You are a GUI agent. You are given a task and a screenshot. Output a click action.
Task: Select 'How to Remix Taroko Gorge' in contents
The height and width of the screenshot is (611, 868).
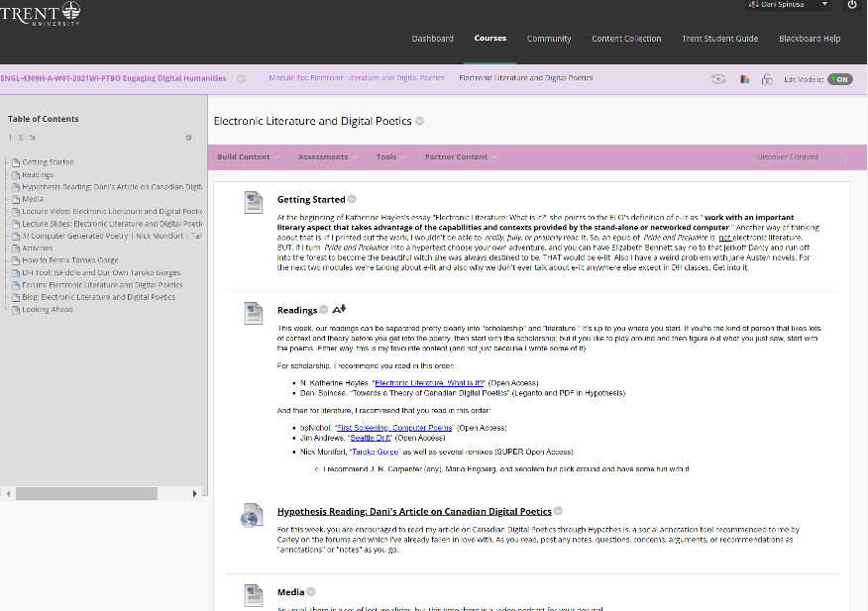(x=70, y=260)
